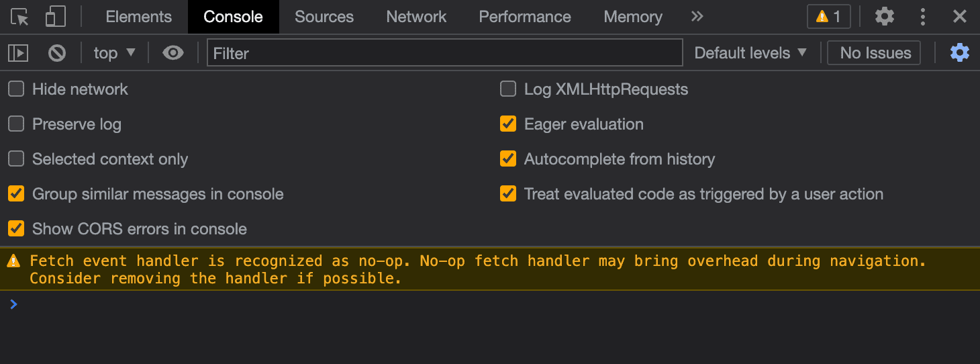This screenshot has height=364, width=980.
Task: Click the No Issues button
Action: 875,53
